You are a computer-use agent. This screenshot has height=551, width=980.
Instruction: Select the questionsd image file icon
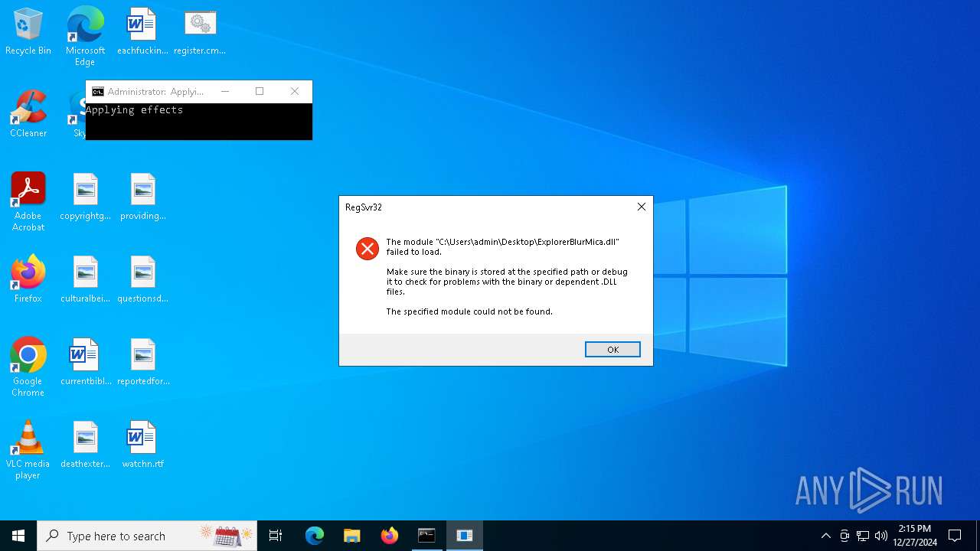(x=142, y=280)
